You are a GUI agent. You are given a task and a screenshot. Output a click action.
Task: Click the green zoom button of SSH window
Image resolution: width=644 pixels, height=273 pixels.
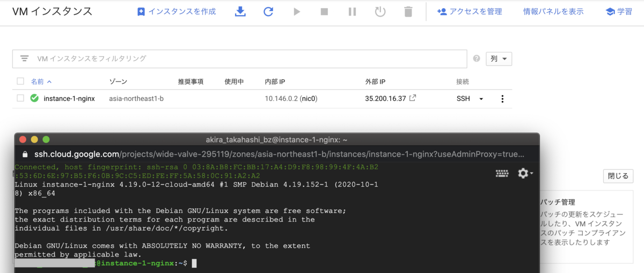pyautogui.click(x=46, y=139)
